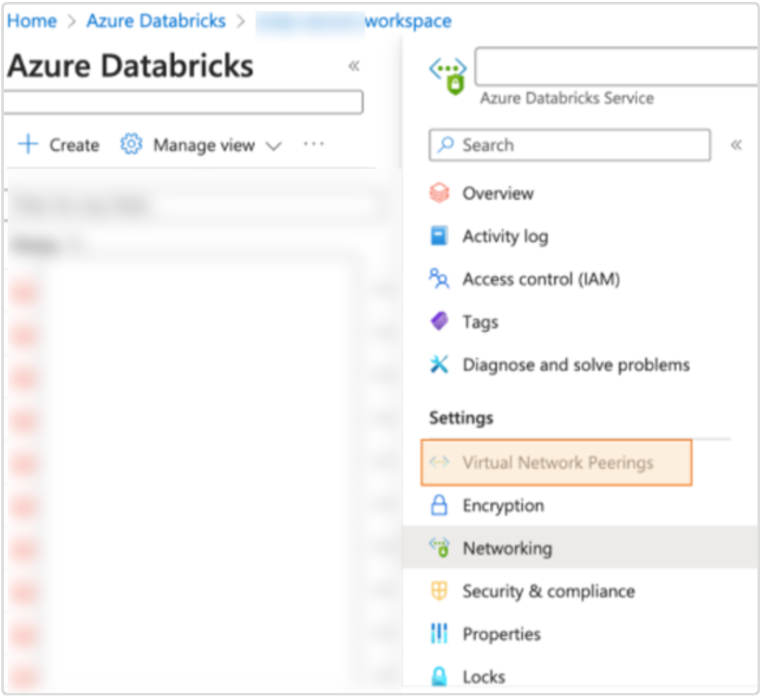Click the Azure Databricks page title
The image size is (764, 700).
tap(130, 66)
